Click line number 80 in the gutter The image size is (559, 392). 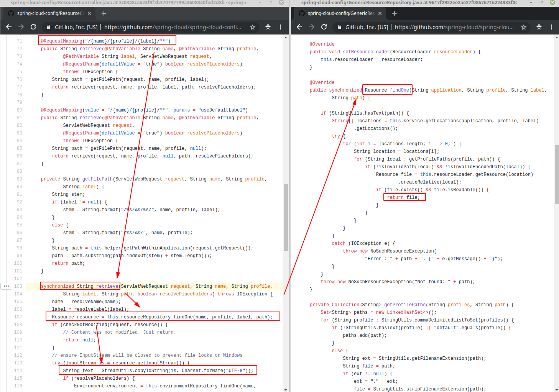20,110
